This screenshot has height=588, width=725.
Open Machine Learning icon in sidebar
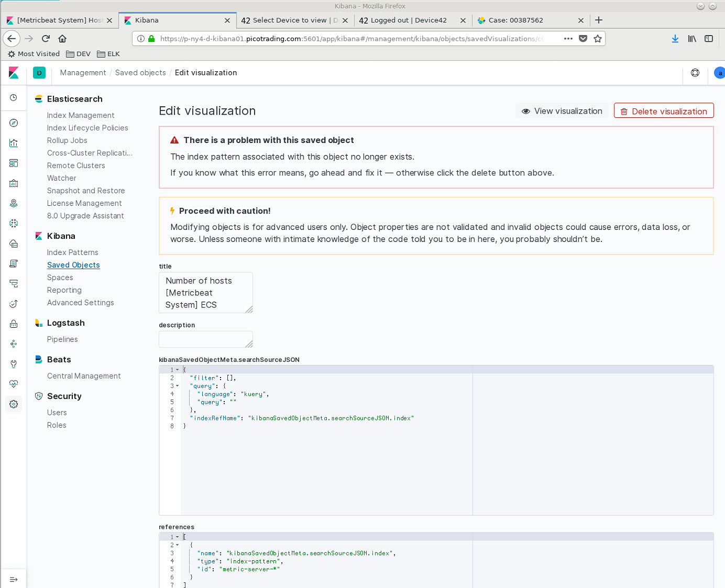(14, 224)
